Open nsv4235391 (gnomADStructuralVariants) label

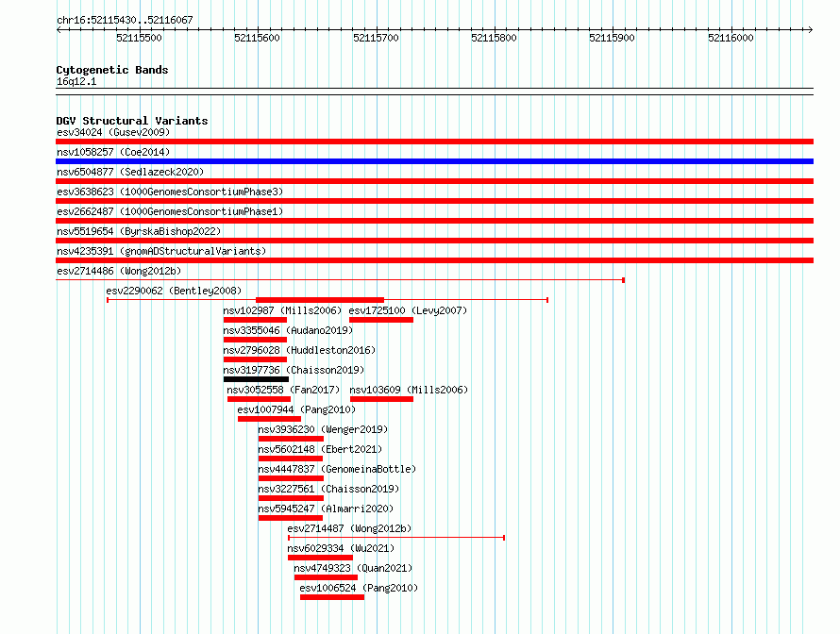161,251
